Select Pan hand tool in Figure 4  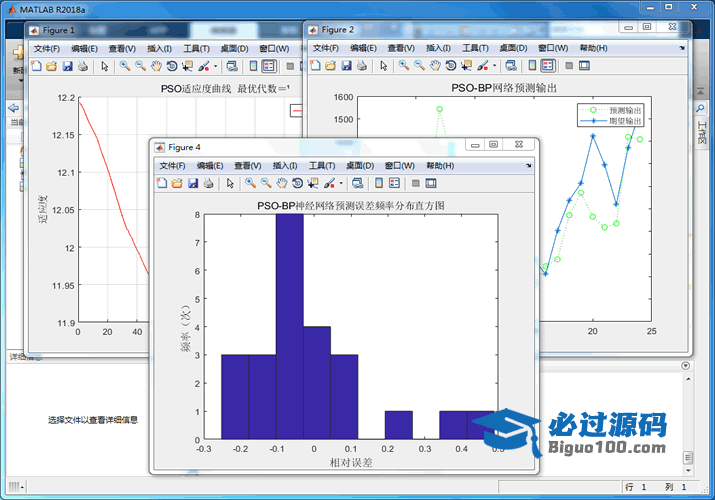pyautogui.click(x=282, y=183)
